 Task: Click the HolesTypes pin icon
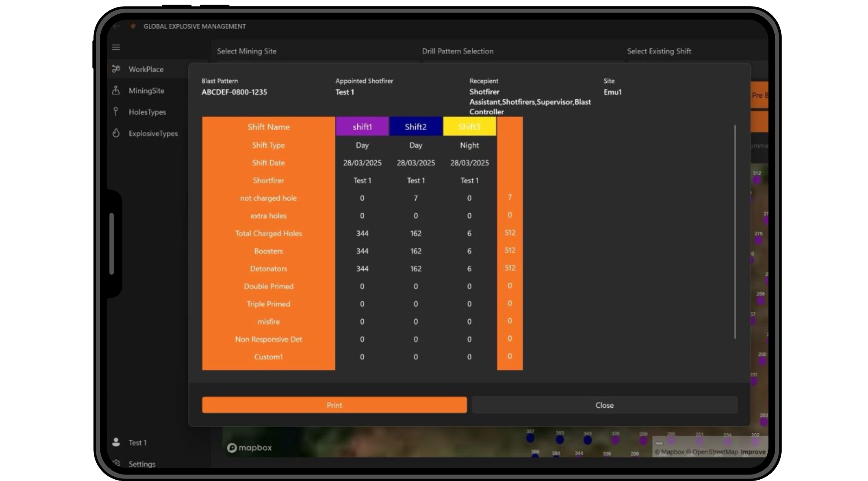point(115,112)
